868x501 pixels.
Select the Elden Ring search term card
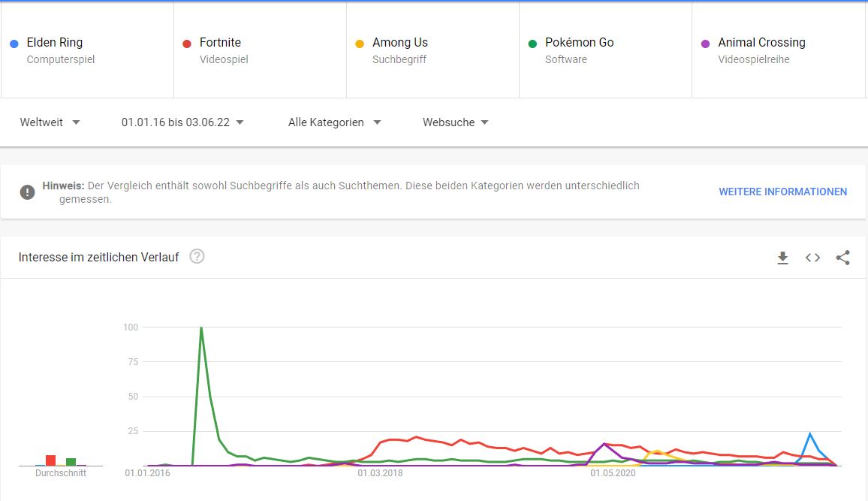click(x=87, y=50)
